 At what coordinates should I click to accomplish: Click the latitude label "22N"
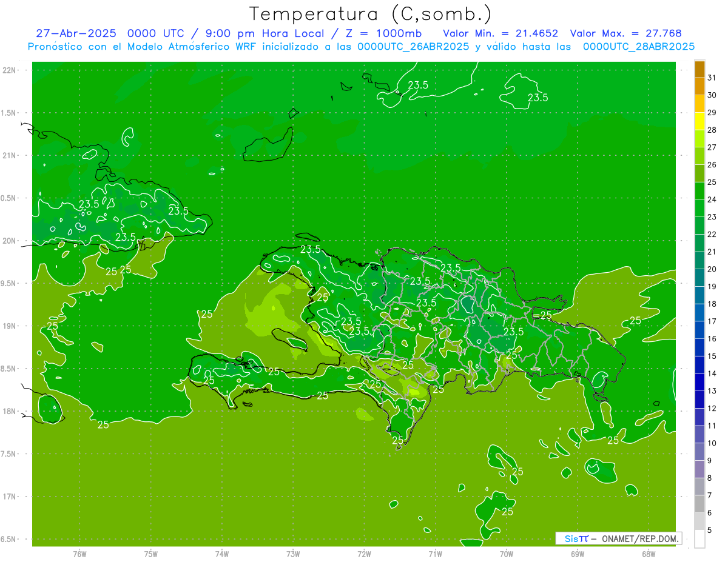point(10,70)
